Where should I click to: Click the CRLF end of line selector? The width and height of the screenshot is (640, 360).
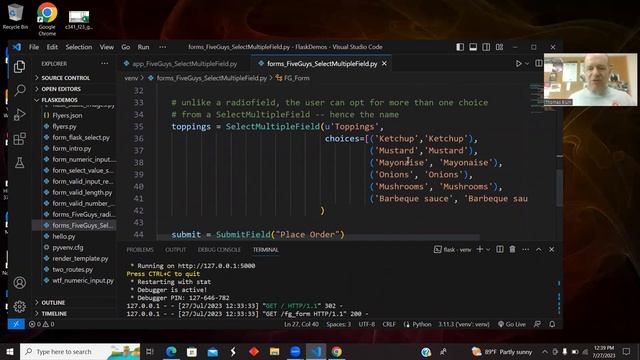pos(389,324)
